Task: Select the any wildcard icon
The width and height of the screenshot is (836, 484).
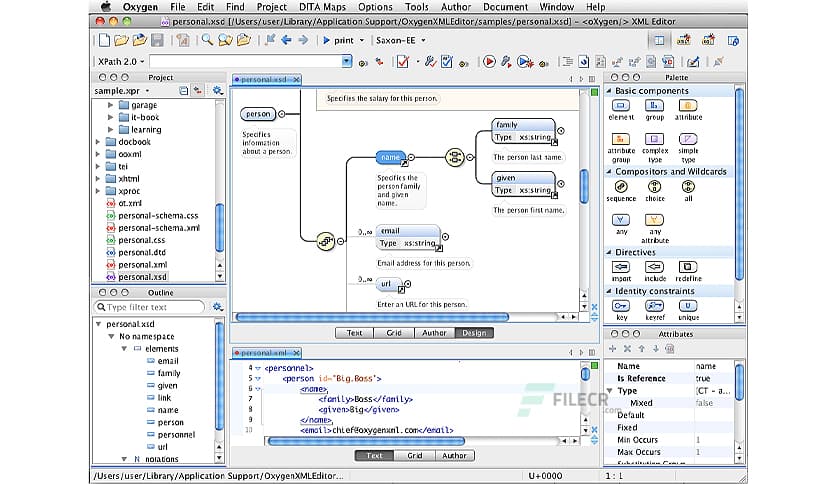Action: [x=621, y=220]
